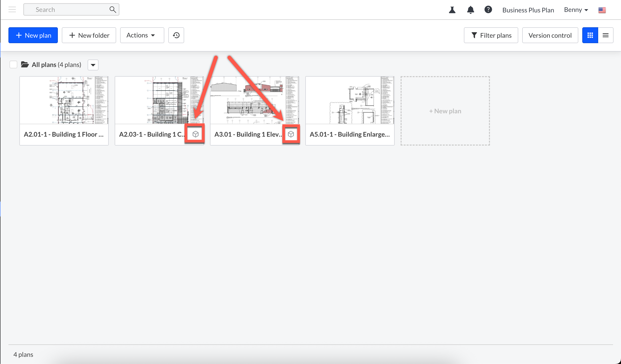This screenshot has width=621, height=364.
Task: Expand the All plans folder dropdown arrow
Action: [x=93, y=65]
